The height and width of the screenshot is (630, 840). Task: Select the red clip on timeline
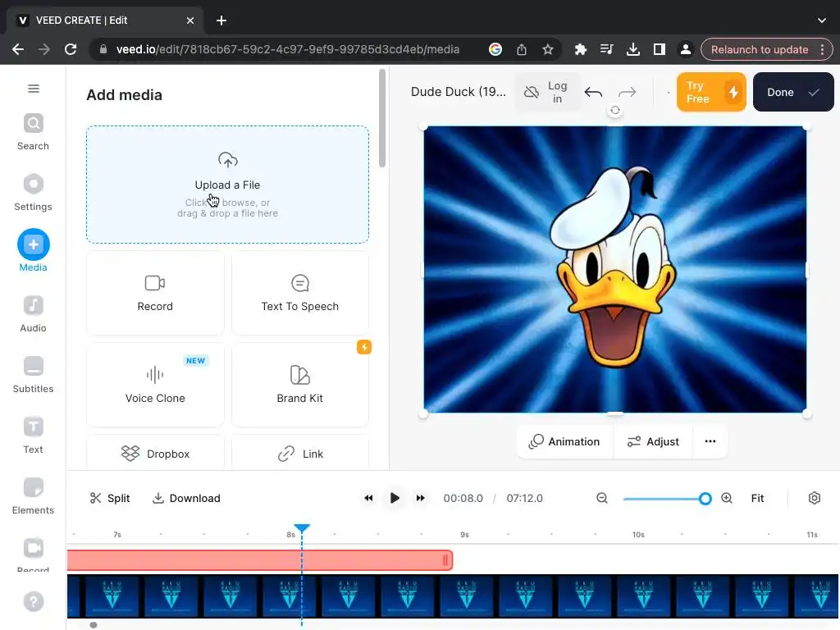coord(260,559)
